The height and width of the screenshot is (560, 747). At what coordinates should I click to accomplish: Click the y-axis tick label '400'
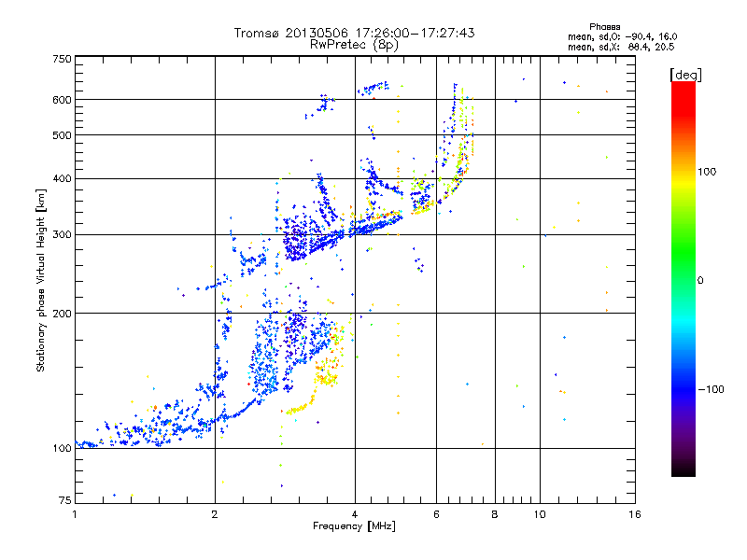[x=62, y=179]
